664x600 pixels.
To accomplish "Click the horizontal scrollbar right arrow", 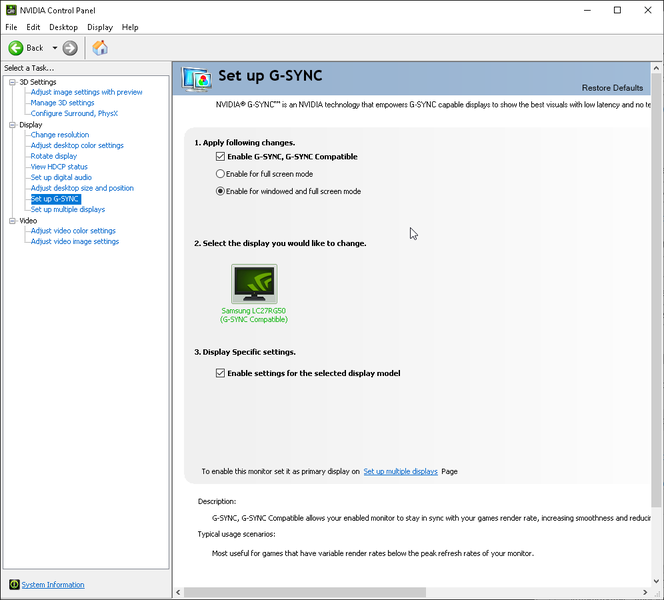I will 645,592.
